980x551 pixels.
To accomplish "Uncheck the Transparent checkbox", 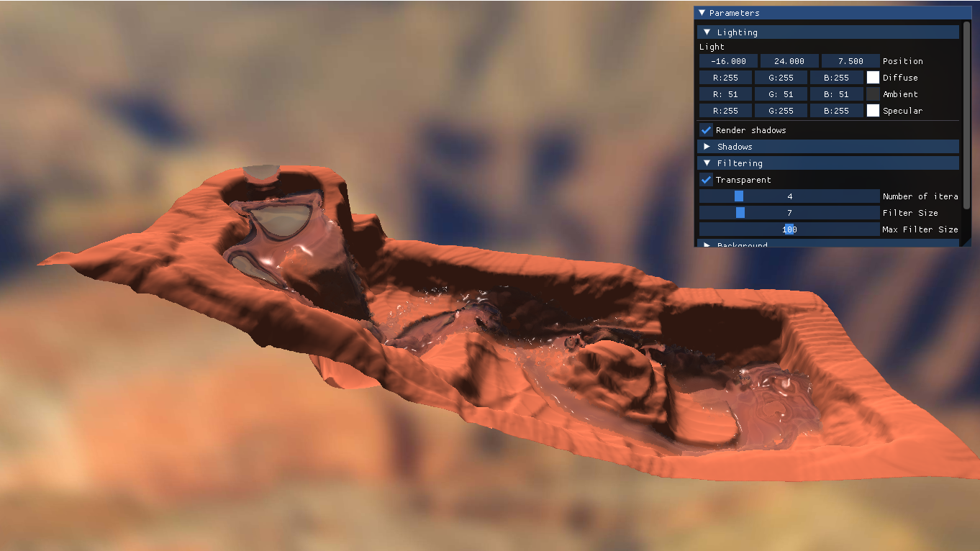I will (x=707, y=180).
